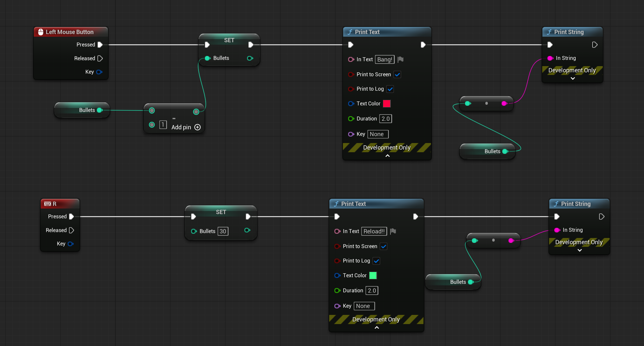Image resolution: width=644 pixels, height=346 pixels.
Task: Uncheck Print to Screen on Bang! node
Action: (397, 75)
